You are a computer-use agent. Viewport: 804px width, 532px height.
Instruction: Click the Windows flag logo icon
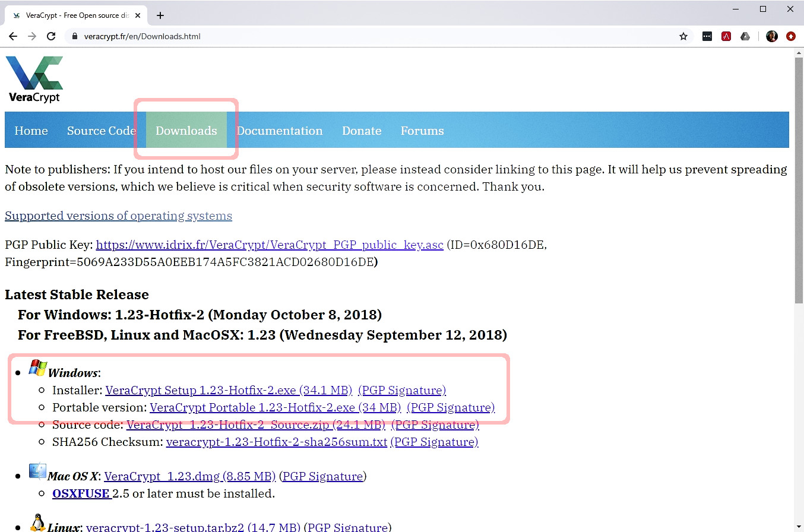click(38, 368)
